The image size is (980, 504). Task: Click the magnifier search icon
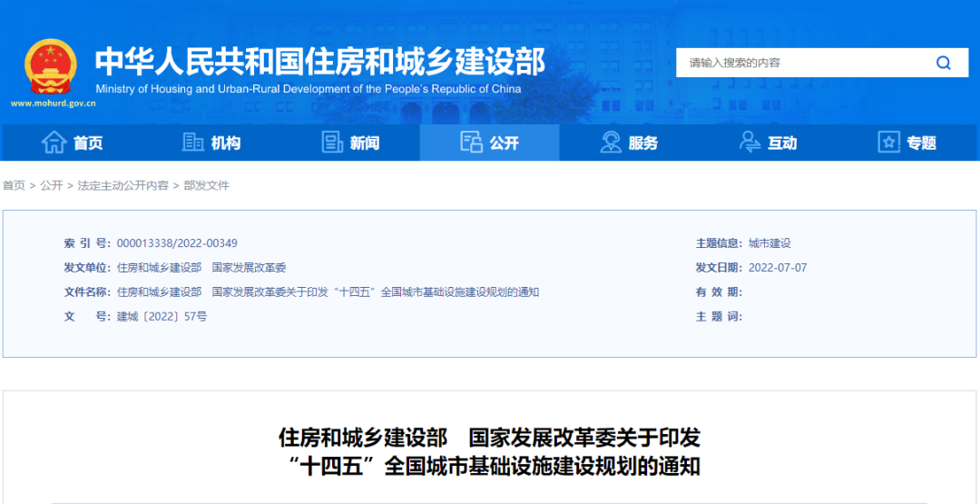944,63
